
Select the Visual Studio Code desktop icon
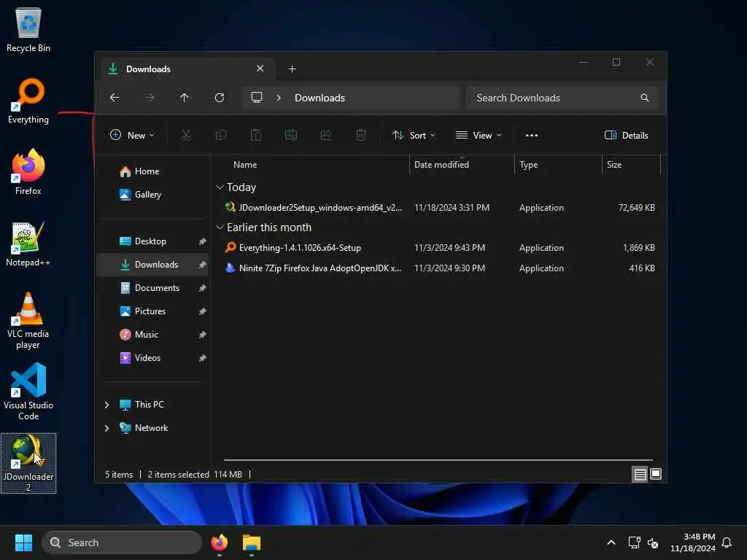pos(28,392)
